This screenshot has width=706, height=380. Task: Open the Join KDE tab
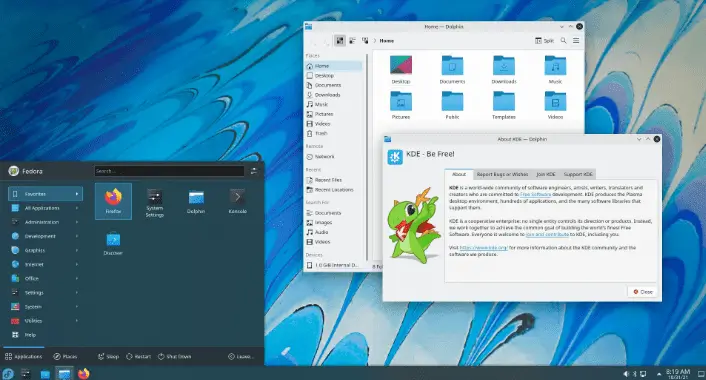(x=545, y=174)
